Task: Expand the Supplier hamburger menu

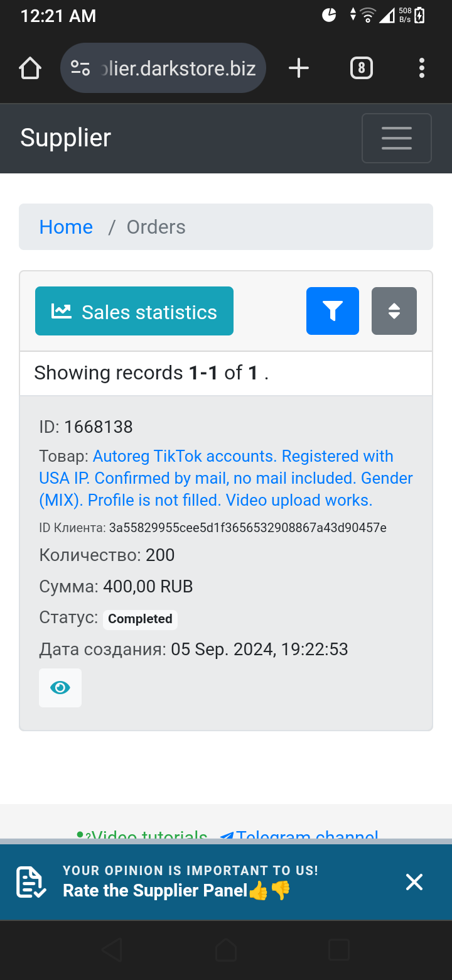Action: (397, 138)
